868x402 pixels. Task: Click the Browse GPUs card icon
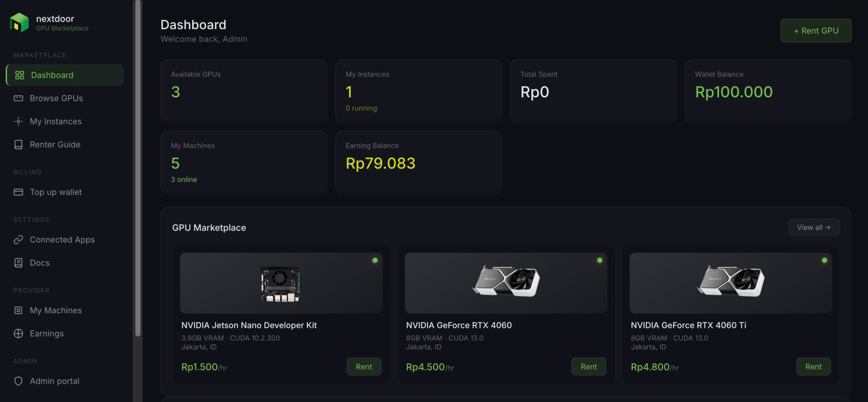point(18,98)
